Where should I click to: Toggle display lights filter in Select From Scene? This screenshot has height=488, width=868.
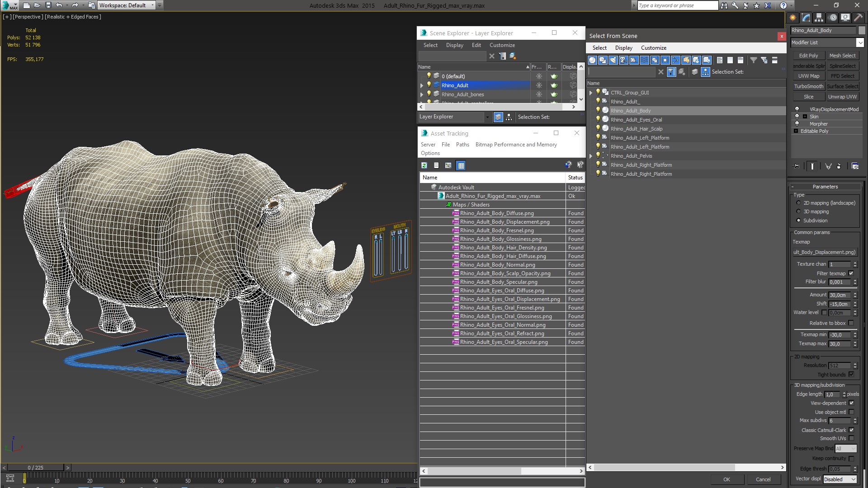613,60
